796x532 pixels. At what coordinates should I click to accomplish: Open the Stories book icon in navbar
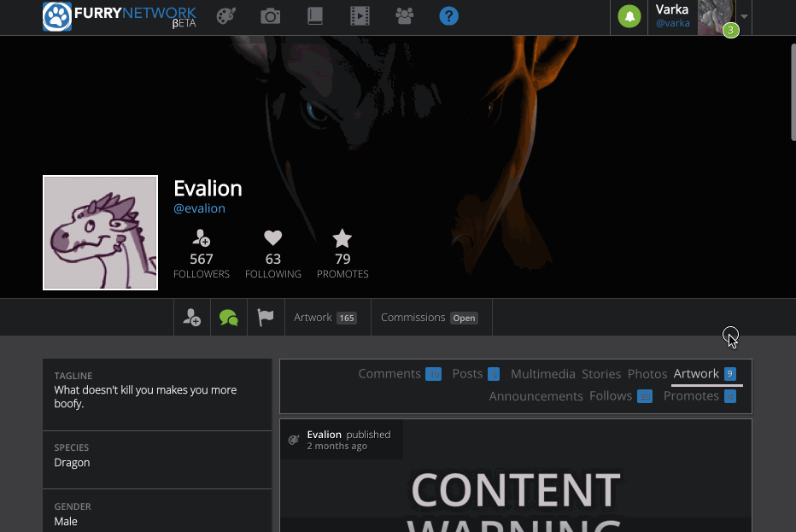click(315, 16)
